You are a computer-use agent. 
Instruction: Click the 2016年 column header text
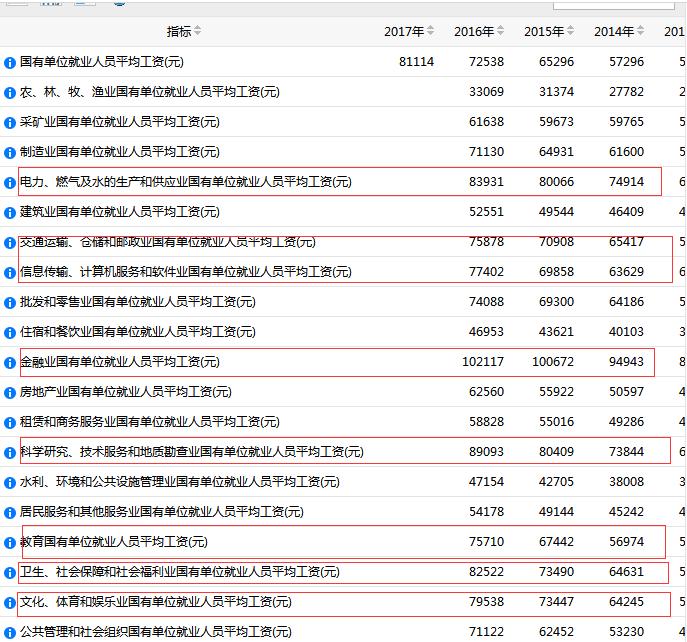pos(475,32)
